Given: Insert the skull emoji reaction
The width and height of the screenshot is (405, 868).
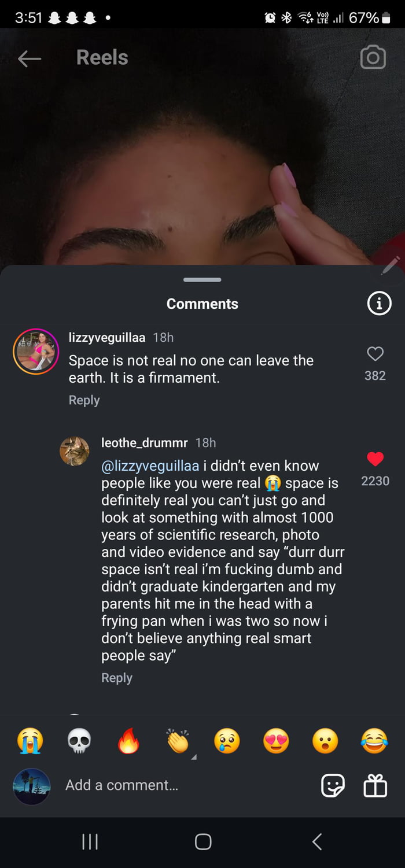Looking at the screenshot, I should (79, 741).
